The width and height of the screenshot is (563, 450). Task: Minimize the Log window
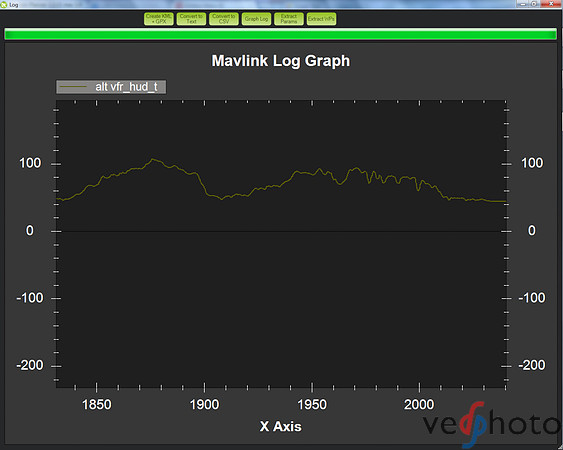coord(522,4)
